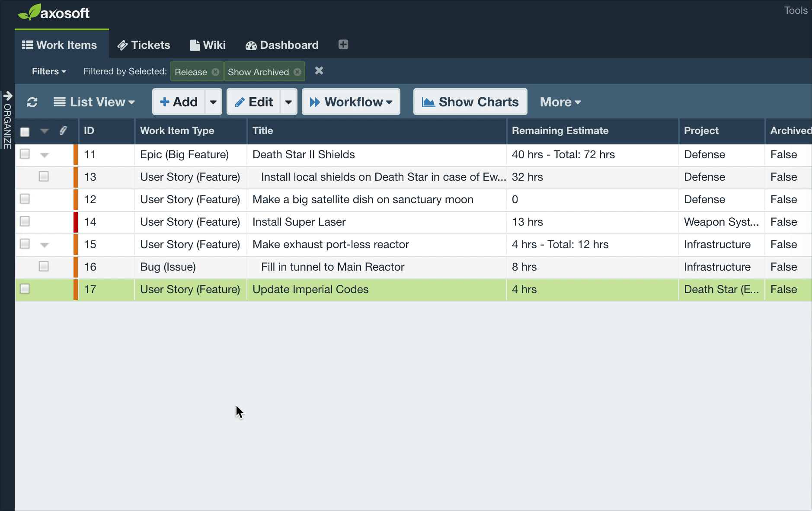Select 'Make exhaust port-less reactor' title

[331, 245]
